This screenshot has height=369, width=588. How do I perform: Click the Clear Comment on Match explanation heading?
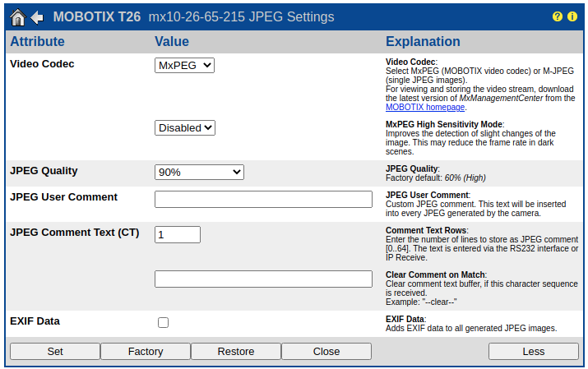click(x=435, y=274)
